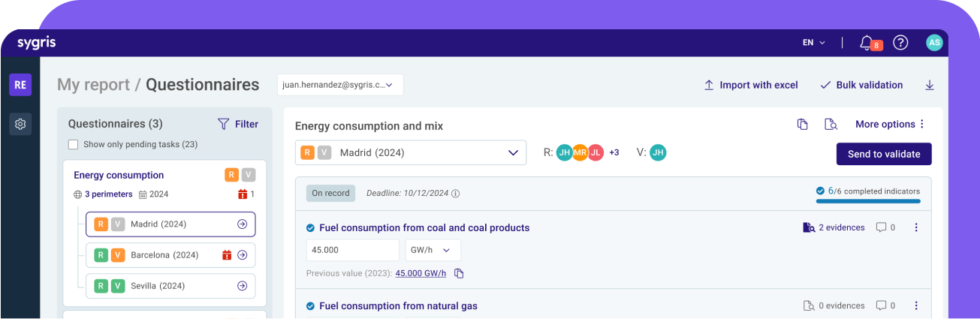
Task: Click the help question mark icon
Action: pyautogui.click(x=900, y=43)
